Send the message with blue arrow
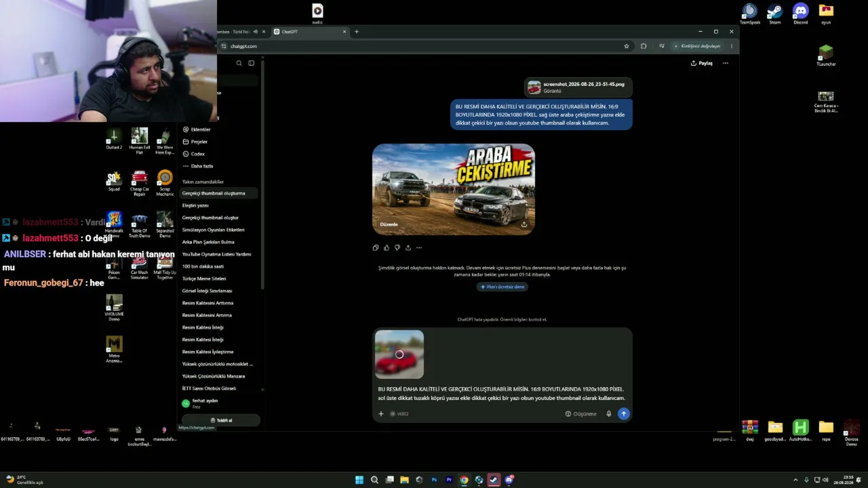This screenshot has width=868, height=488. [624, 413]
